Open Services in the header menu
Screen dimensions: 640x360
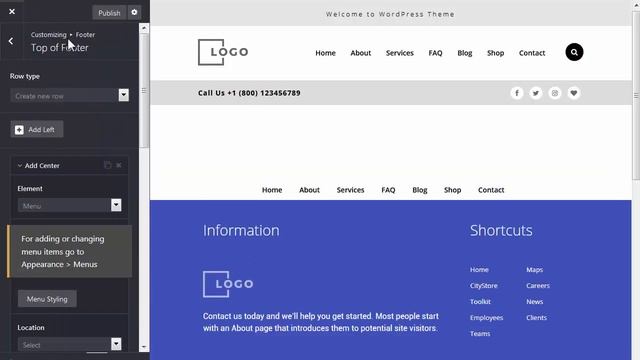400,53
